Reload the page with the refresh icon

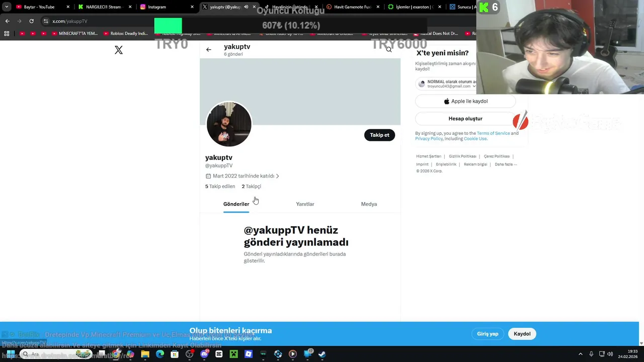pyautogui.click(x=31, y=21)
